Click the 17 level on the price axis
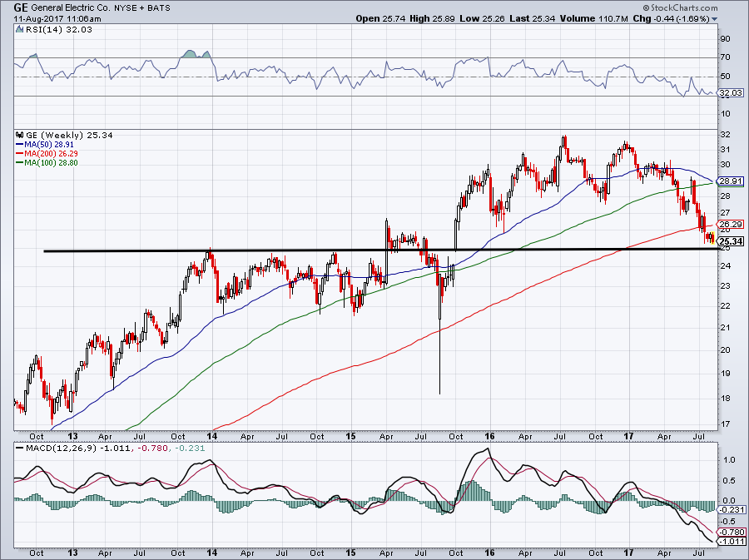749x560 pixels. [725, 424]
